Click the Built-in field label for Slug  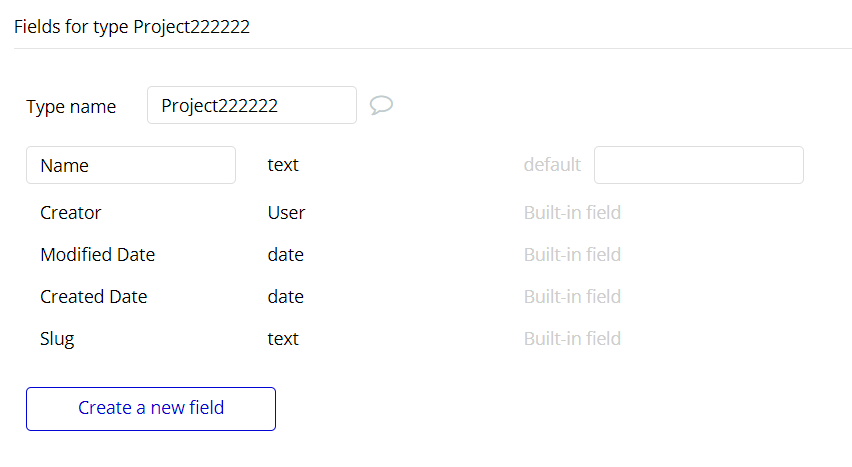coord(572,339)
